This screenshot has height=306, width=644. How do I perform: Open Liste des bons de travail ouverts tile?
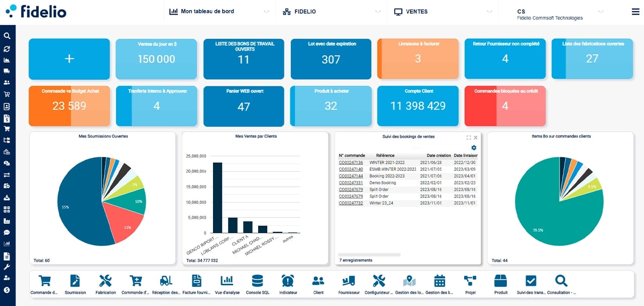244,59
